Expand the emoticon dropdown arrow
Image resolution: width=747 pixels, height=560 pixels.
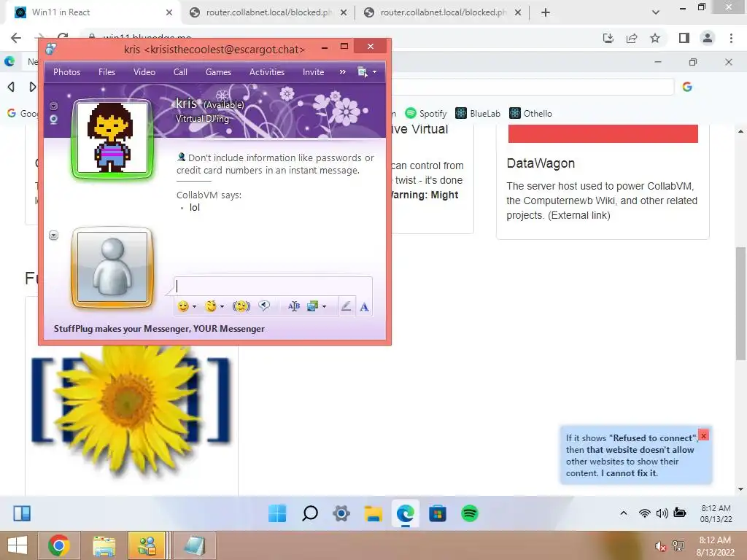coord(194,307)
